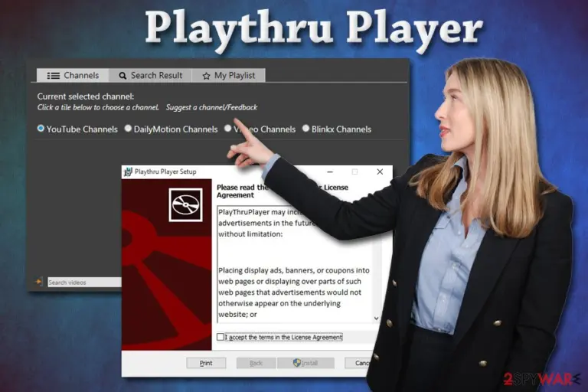The width and height of the screenshot is (588, 392).
Task: Minimize the Playthru Player Setup window
Action: pos(330,171)
